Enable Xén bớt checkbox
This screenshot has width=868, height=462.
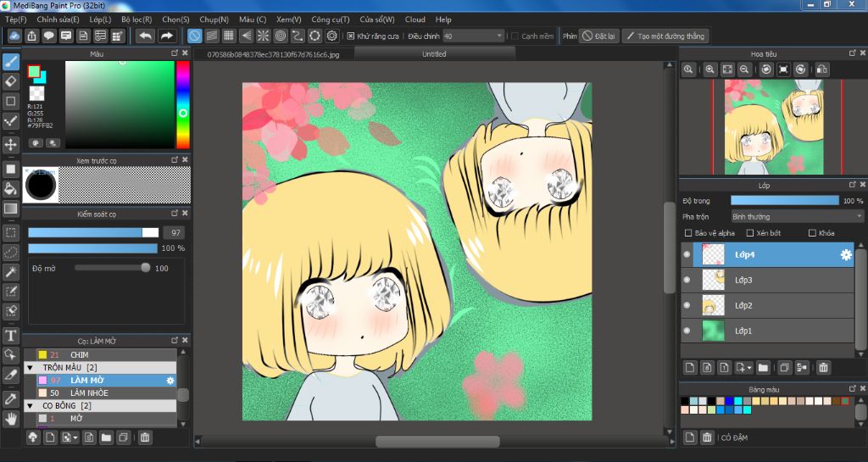[x=750, y=233]
